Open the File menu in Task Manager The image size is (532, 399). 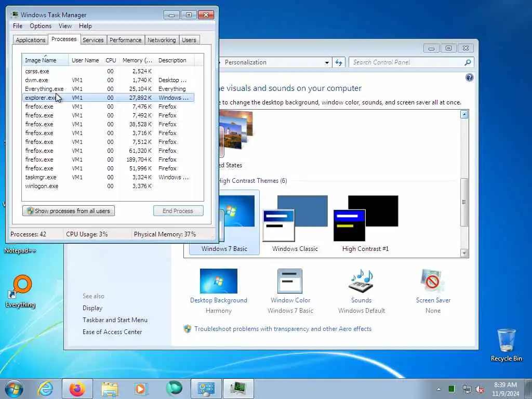pos(18,26)
